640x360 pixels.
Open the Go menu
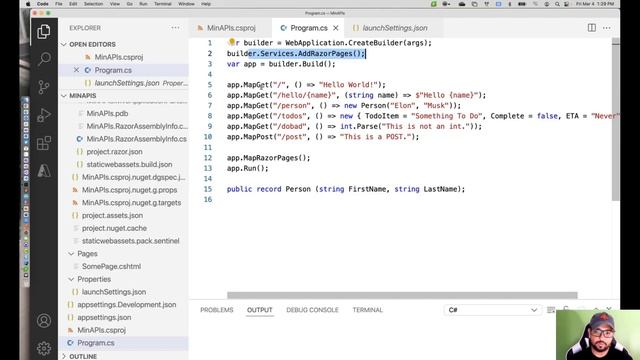130,4
